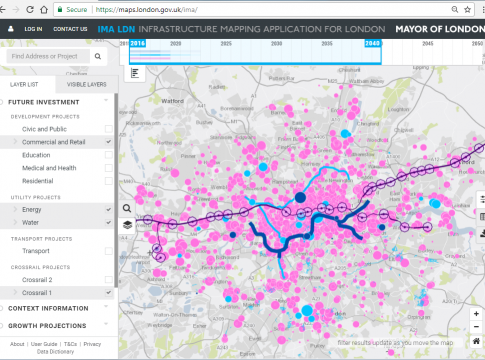Select the Layer List tab
Viewport: 485px width, 360px height.
24,85
